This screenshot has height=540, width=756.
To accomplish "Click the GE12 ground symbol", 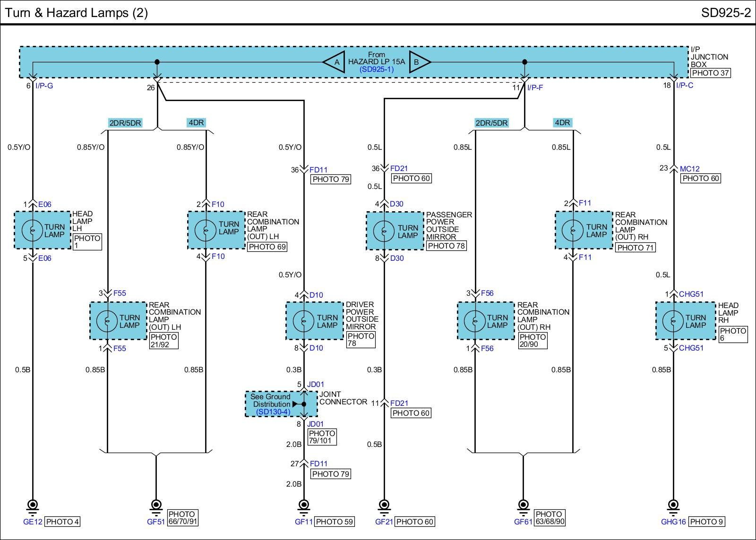I will [x=33, y=505].
